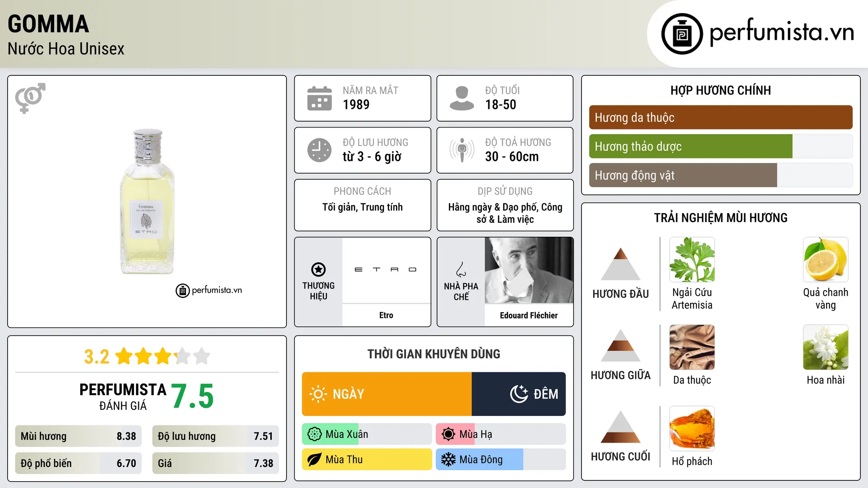
Task: Click the ETRO brand logo
Action: (386, 269)
